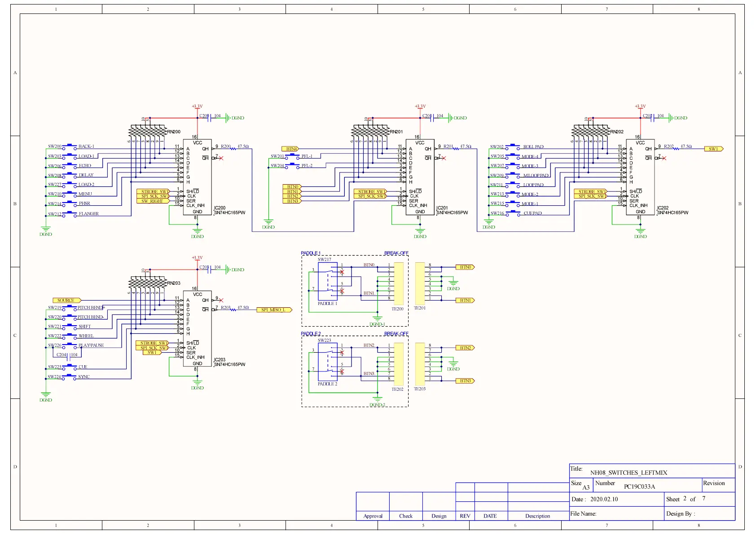
Task: Click the LOAD-2 label of SW227
Action: coord(87,185)
